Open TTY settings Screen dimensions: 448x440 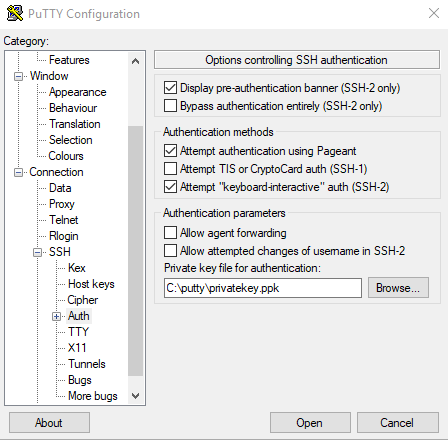pos(78,332)
